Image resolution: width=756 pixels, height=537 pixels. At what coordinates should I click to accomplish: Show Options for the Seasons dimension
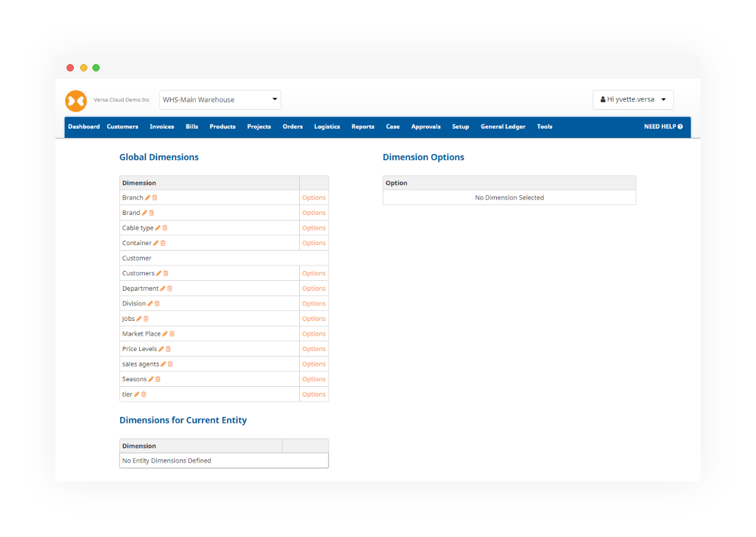click(x=314, y=379)
